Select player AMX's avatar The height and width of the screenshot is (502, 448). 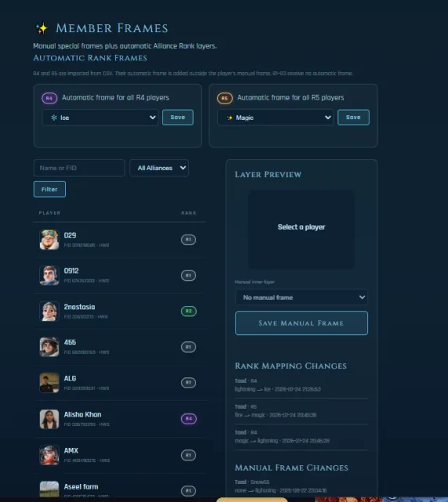click(x=49, y=455)
